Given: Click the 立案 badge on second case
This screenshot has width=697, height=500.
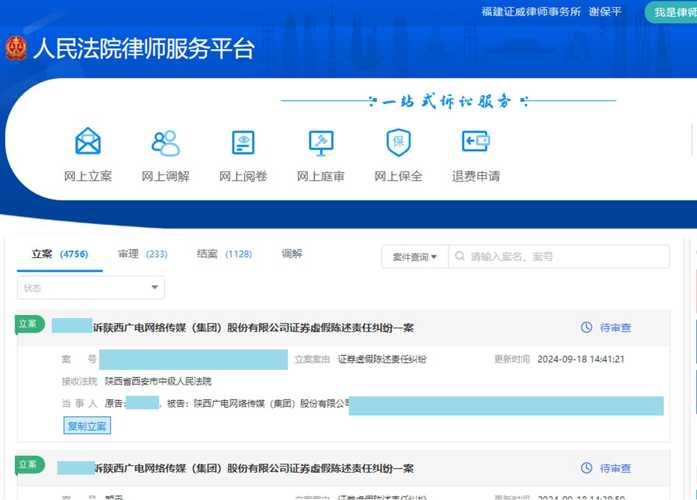Looking at the screenshot, I should [29, 464].
